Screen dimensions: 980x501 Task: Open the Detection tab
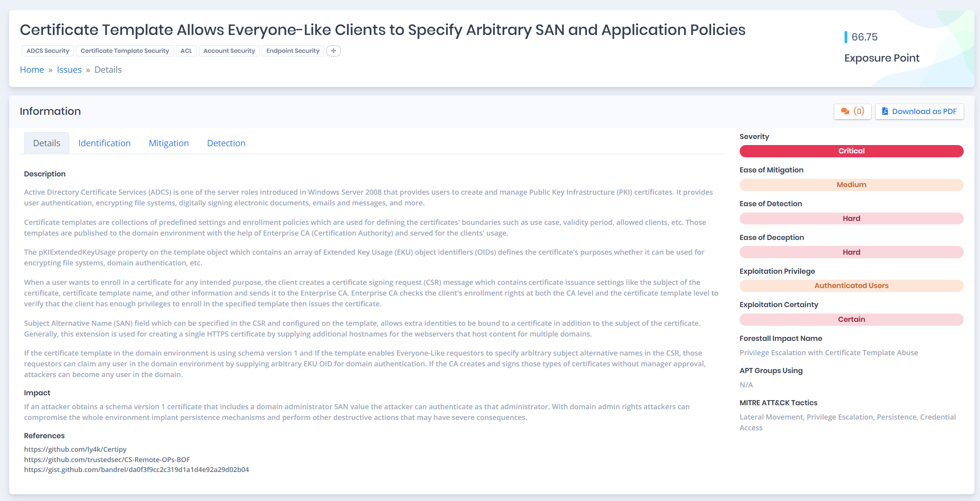coord(226,143)
